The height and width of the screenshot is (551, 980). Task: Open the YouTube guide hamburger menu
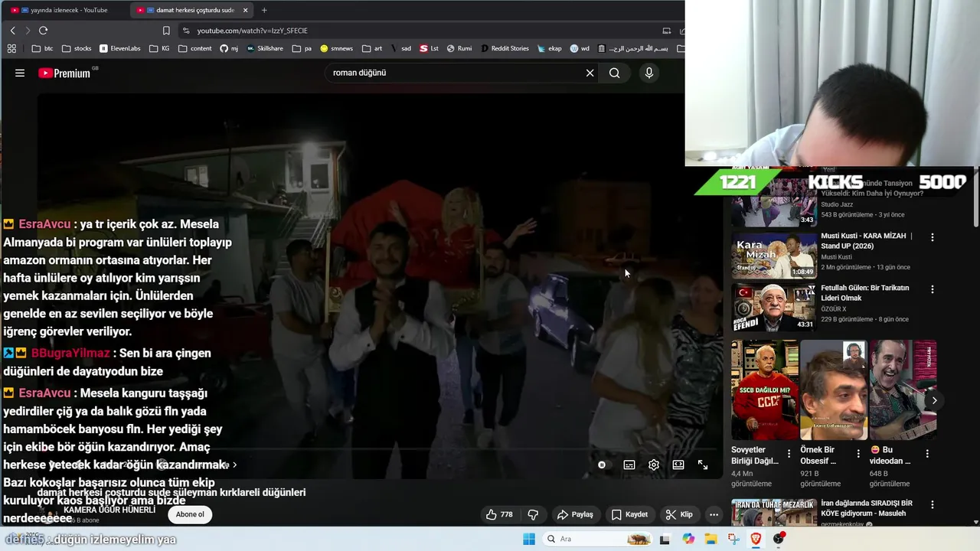[20, 73]
